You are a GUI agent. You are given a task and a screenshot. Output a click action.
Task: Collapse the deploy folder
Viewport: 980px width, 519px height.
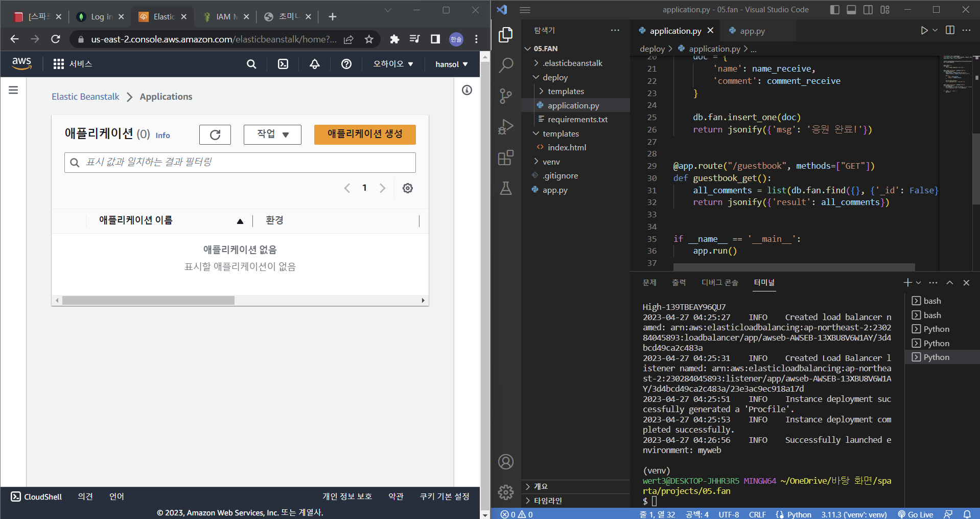(x=555, y=77)
